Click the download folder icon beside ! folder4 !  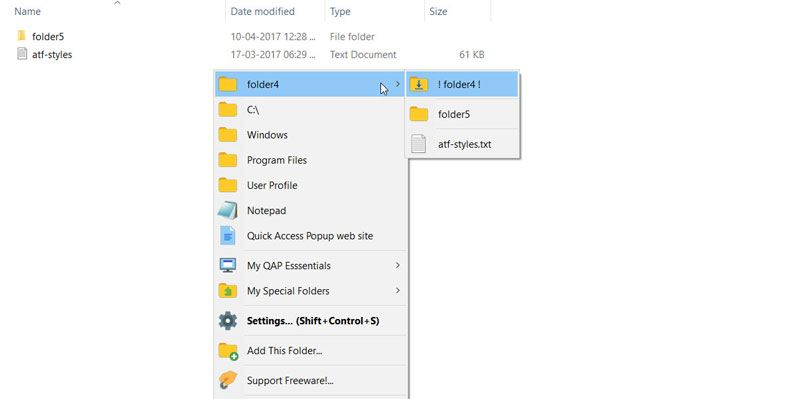click(419, 84)
